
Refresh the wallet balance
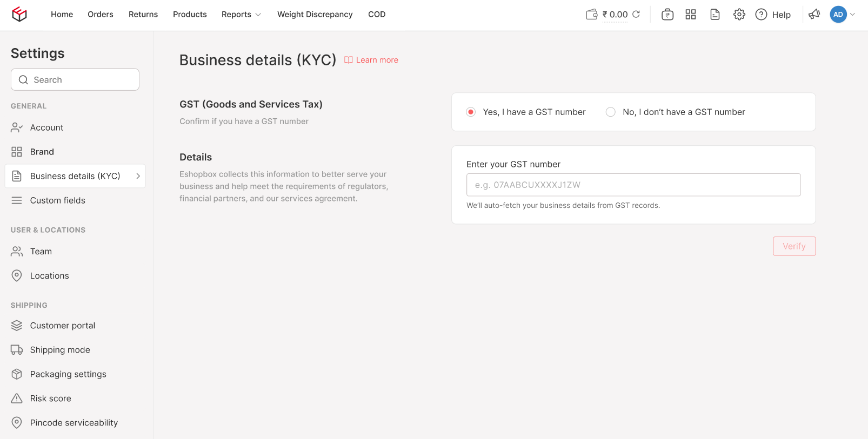(636, 15)
